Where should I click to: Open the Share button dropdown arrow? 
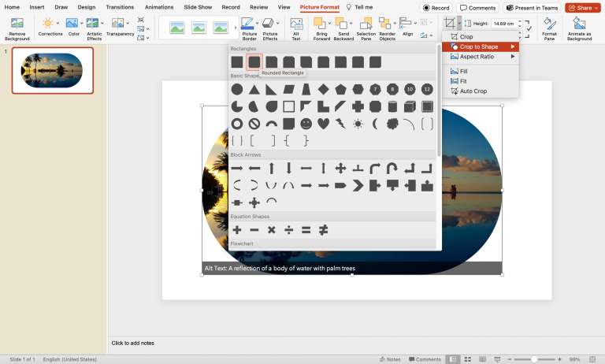tap(596, 8)
